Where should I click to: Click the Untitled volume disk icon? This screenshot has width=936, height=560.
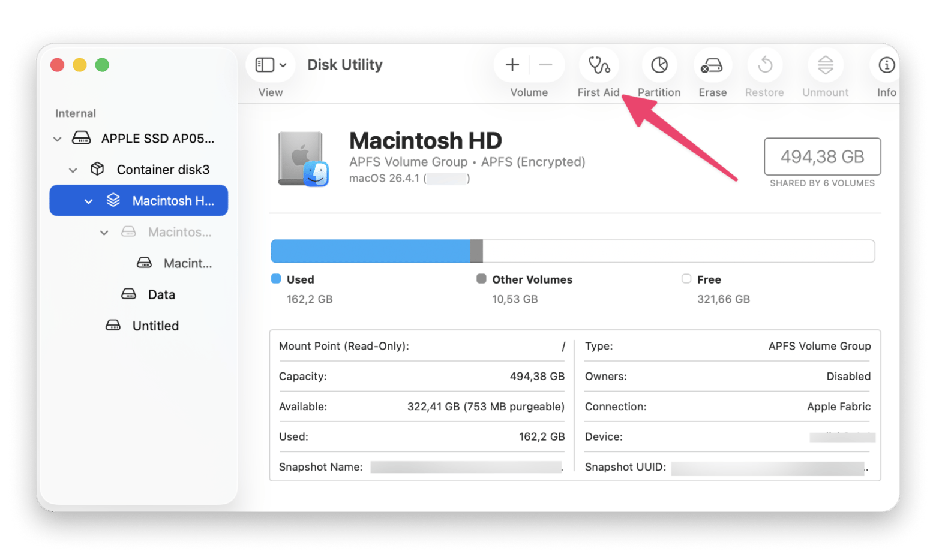pos(113,325)
